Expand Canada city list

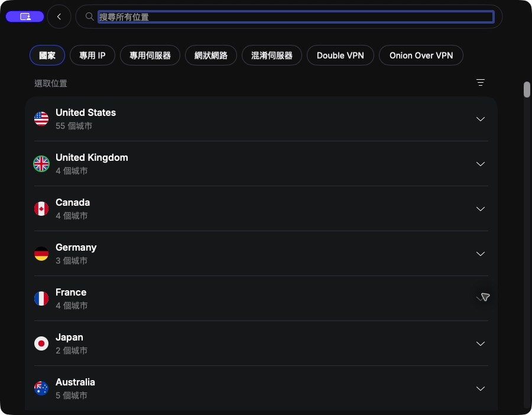481,209
